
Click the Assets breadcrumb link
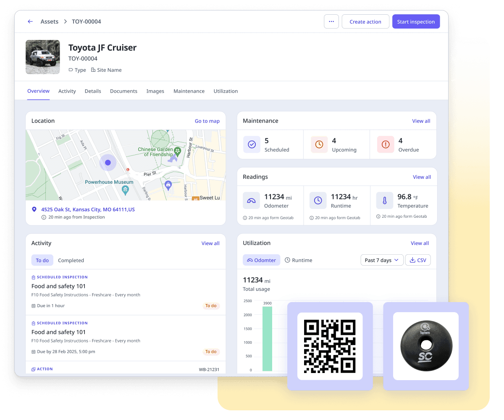50,21
